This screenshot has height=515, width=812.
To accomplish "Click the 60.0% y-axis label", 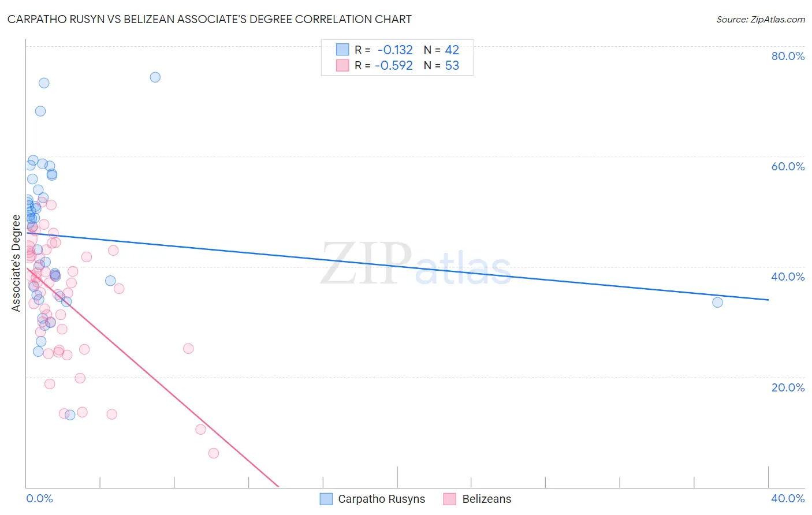I will [x=788, y=166].
